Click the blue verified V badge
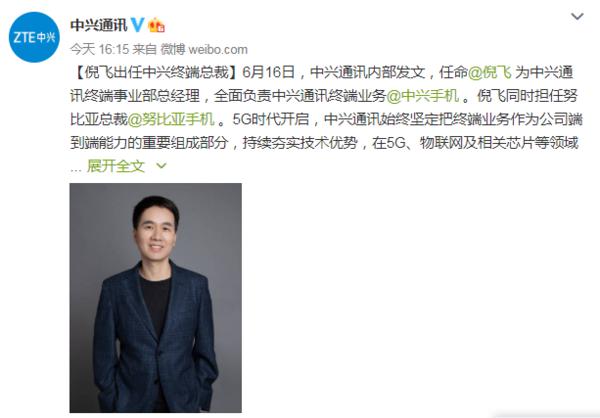Screen dimensions: 600x418 coord(137,25)
